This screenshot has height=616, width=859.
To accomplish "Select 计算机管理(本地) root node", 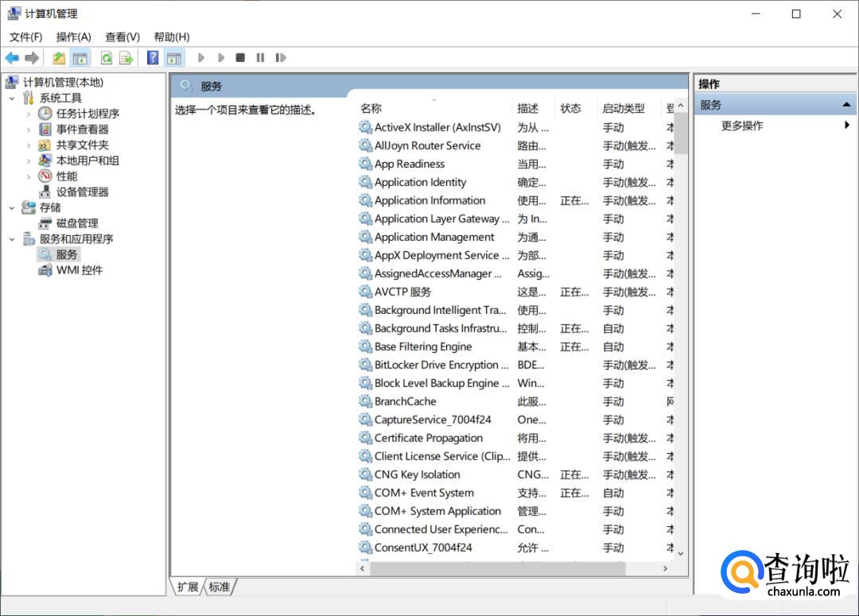I will (x=63, y=82).
